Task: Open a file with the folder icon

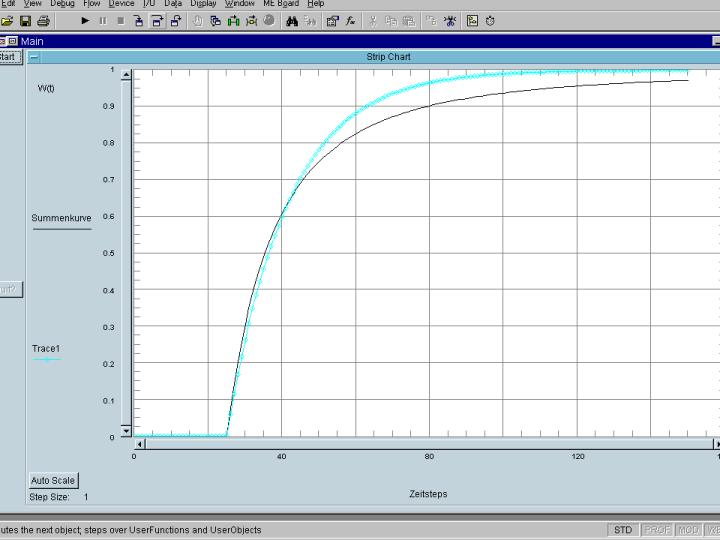Action: pyautogui.click(x=8, y=21)
